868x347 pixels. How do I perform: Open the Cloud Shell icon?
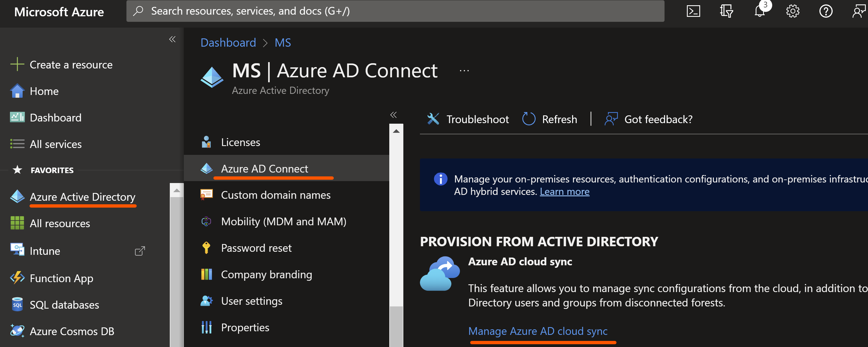coord(693,11)
